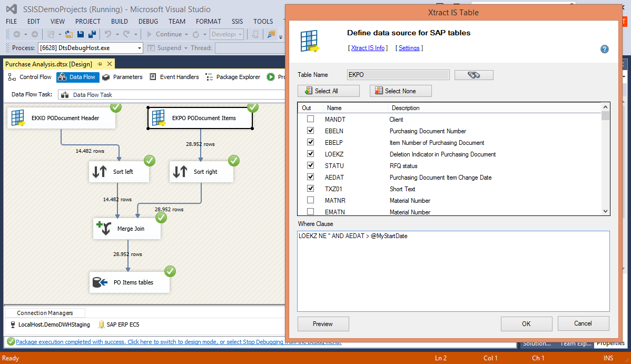Enable the MANDT Client checkbox
The width and height of the screenshot is (631, 364).
[310, 120]
